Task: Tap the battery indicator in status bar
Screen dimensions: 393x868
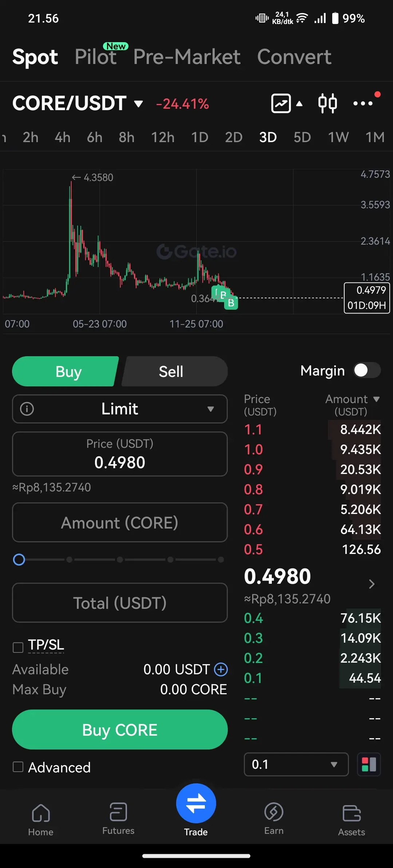Action: click(x=335, y=18)
